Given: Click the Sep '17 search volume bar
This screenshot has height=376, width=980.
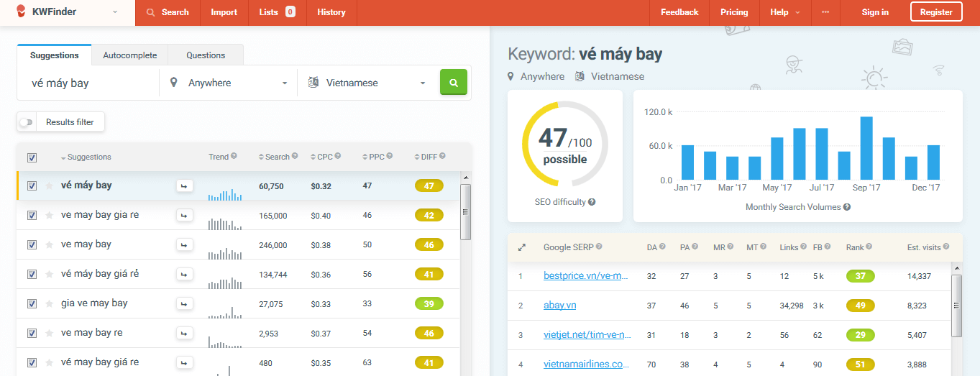Looking at the screenshot, I should click(x=866, y=148).
